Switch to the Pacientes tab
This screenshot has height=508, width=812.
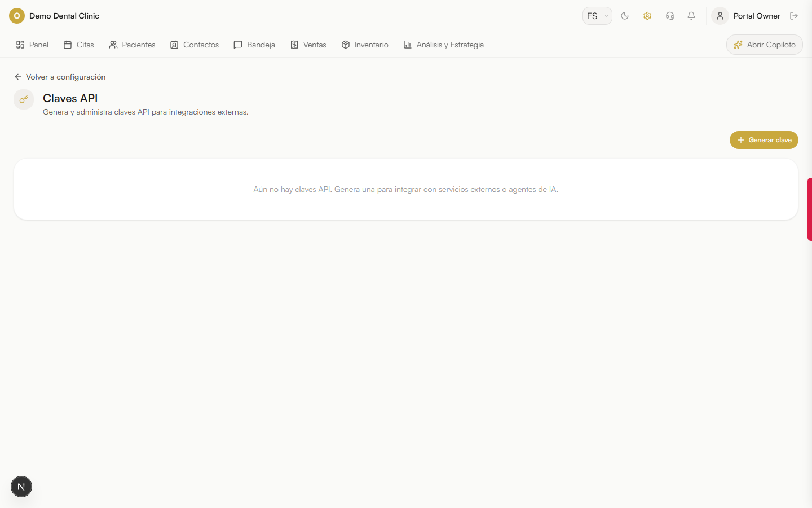(132, 45)
